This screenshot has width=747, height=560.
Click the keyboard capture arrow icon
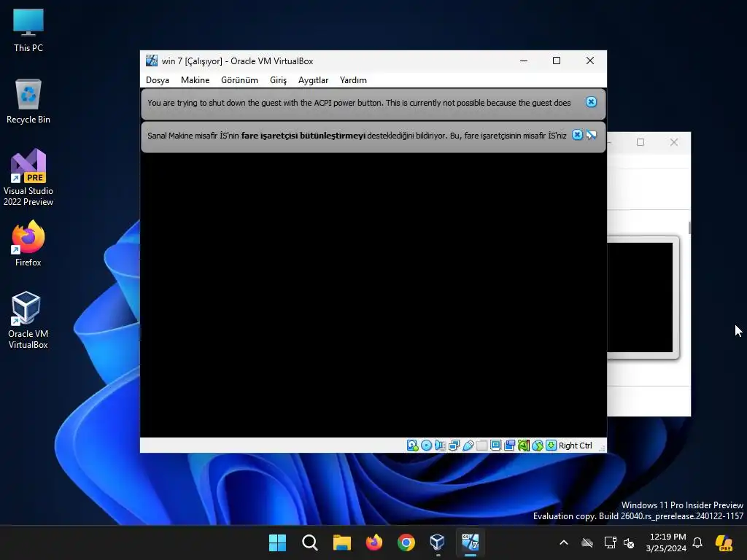click(551, 446)
